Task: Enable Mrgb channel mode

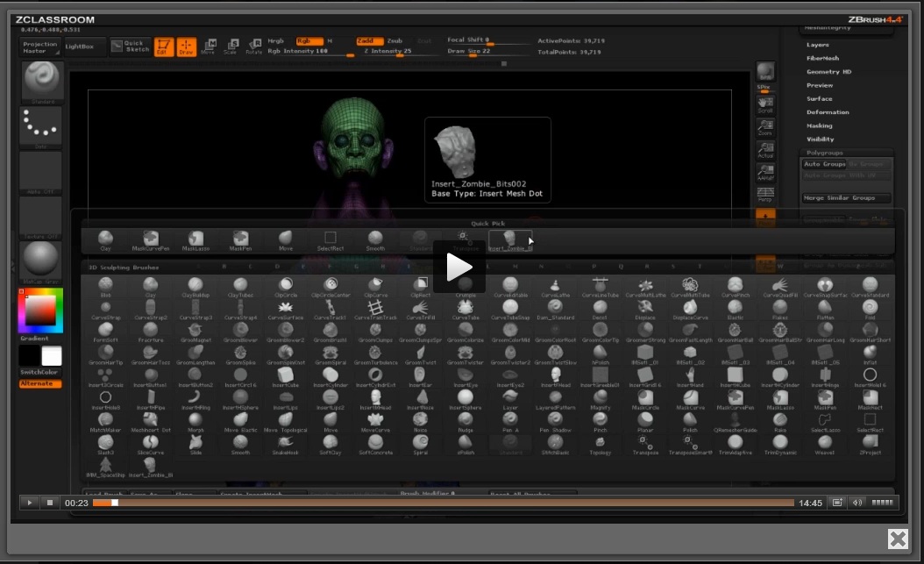Action: [276, 40]
